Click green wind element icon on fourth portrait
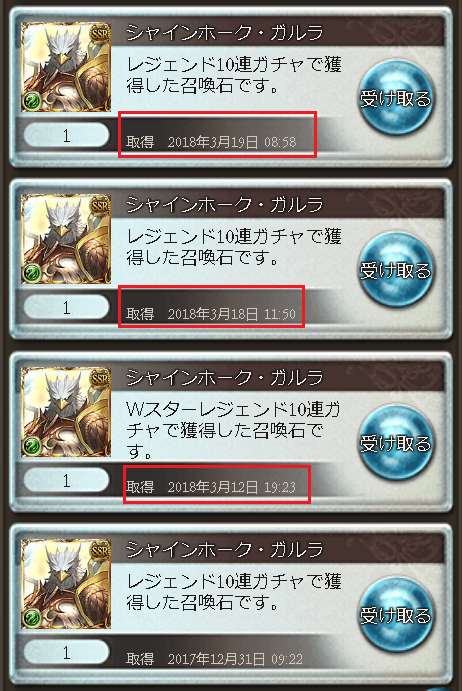Image resolution: width=462 pixels, height=691 pixels. (32, 618)
